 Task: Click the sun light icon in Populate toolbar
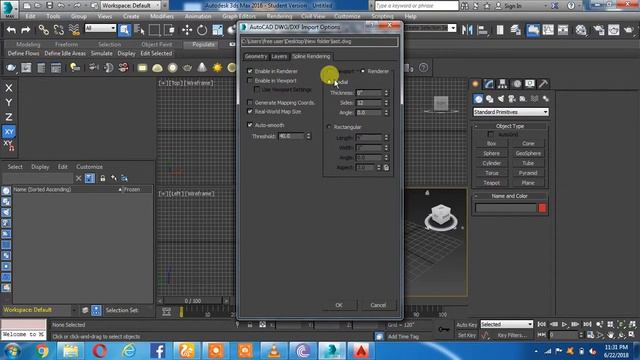click(x=217, y=67)
